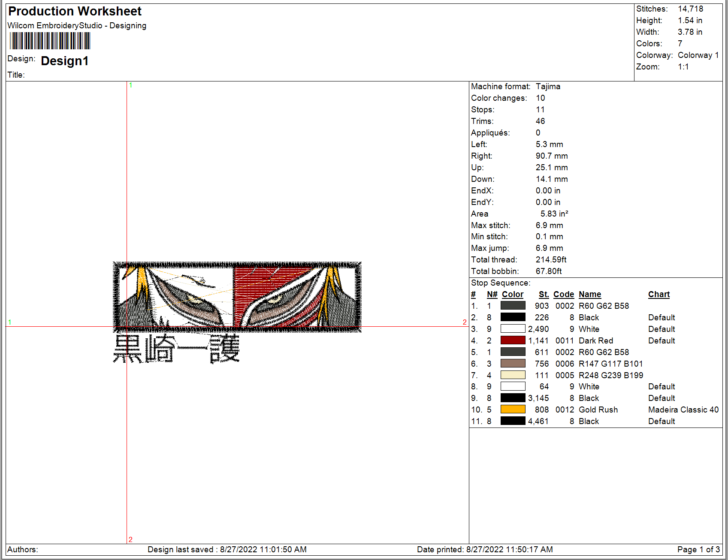This screenshot has height=560, width=728.
Task: Select the design name Design1
Action: [x=65, y=61]
